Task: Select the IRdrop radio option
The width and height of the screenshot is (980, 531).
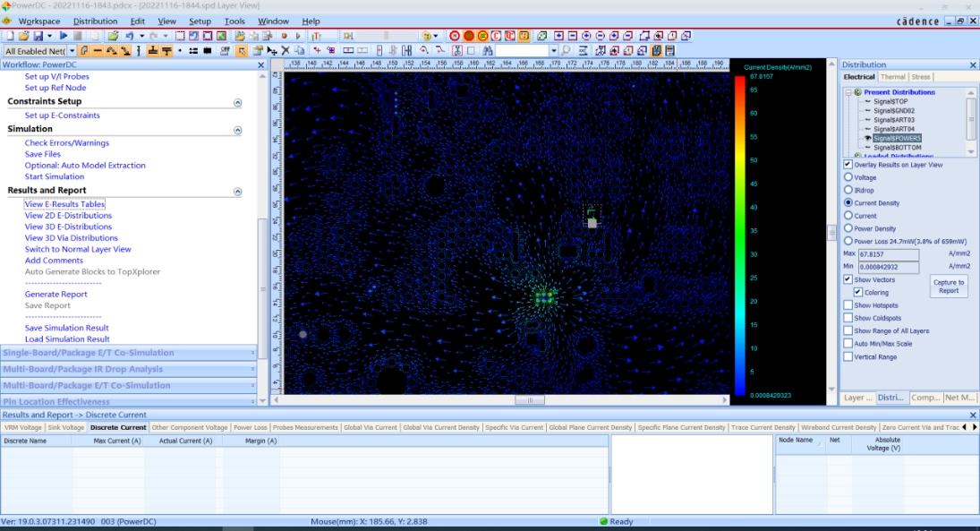Action: point(848,190)
